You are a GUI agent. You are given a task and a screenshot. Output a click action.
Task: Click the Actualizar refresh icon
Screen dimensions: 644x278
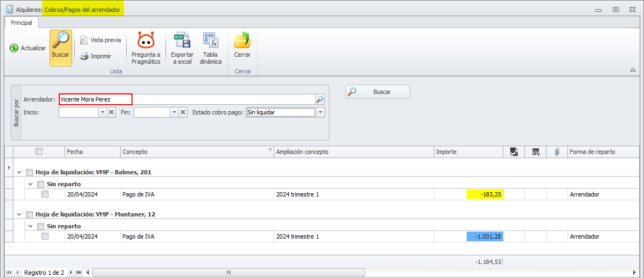[14, 48]
